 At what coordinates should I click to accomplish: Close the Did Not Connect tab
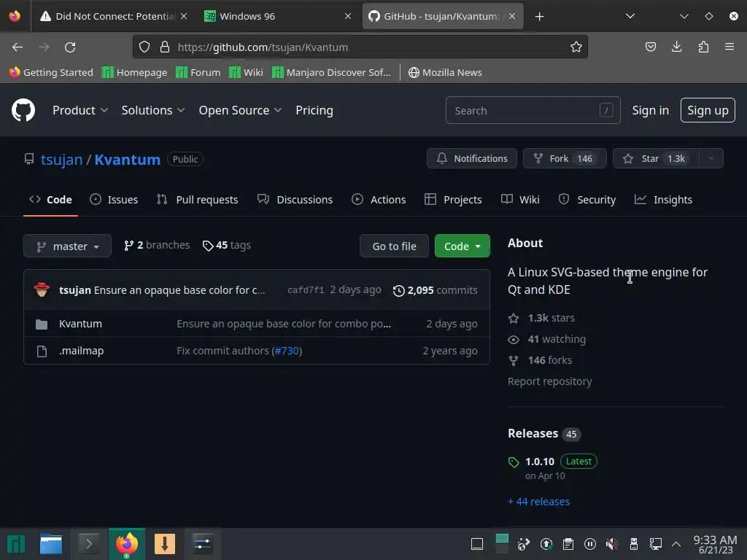tap(184, 16)
